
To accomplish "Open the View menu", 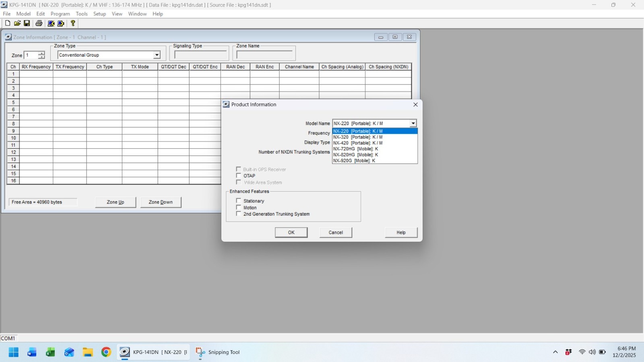I will tap(117, 14).
